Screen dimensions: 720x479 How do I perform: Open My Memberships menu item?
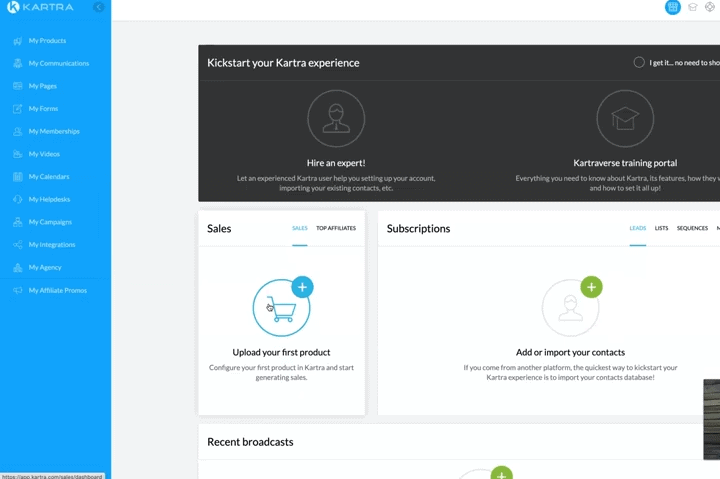click(x=55, y=131)
